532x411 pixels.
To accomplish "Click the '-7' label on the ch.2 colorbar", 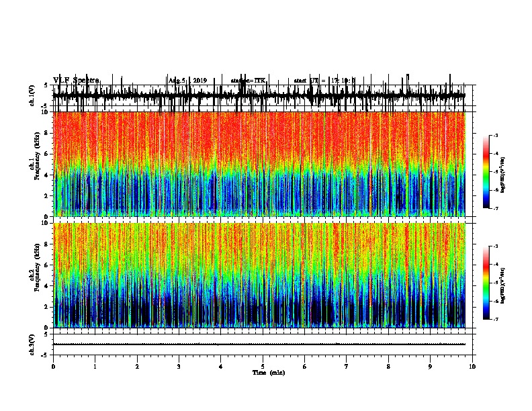I will coord(495,320).
